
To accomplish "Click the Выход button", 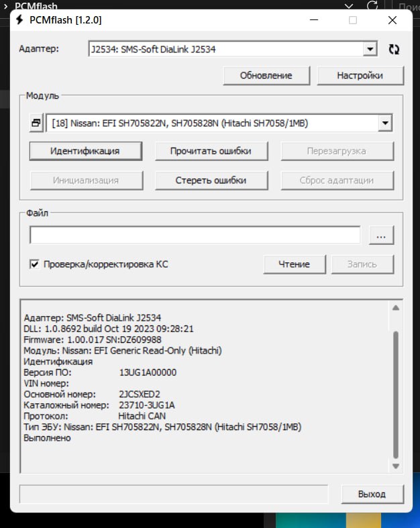I will (372, 494).
